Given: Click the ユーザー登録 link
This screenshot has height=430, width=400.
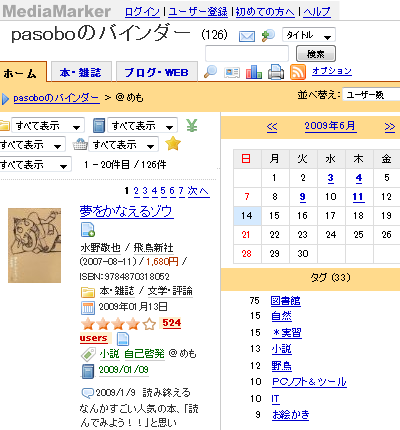Looking at the screenshot, I should pos(198,12).
